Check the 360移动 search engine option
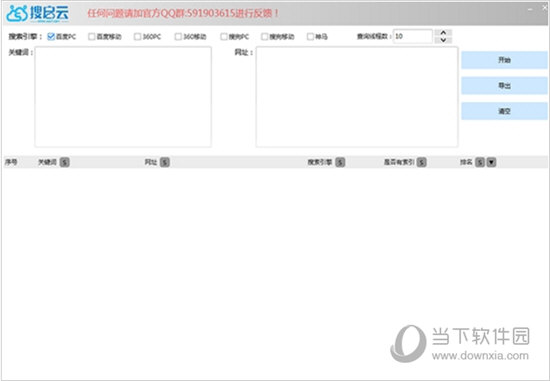 (178, 36)
